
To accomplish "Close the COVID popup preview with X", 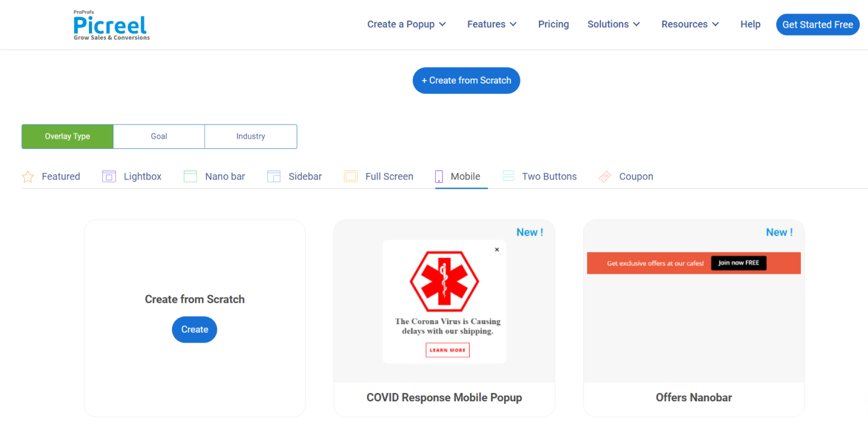I will (x=497, y=250).
